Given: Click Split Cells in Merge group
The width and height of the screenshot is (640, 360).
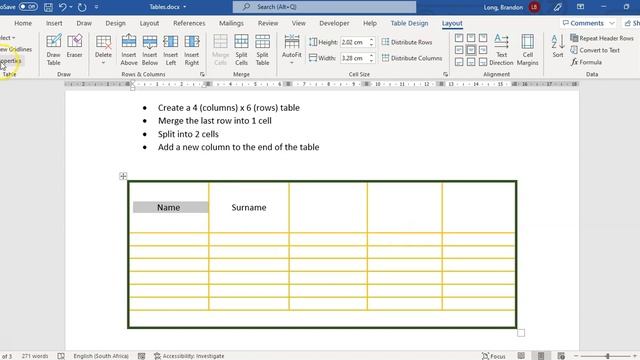Looking at the screenshot, I should pyautogui.click(x=241, y=50).
